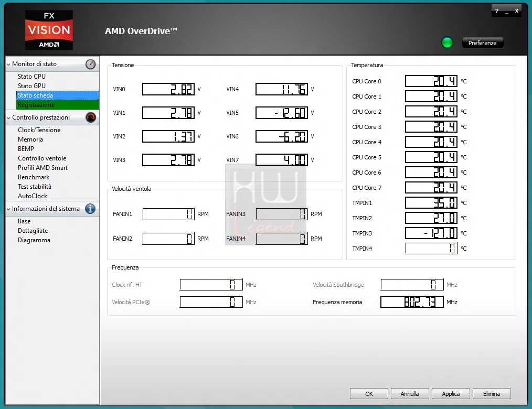The image size is (532, 409).
Task: Click the FANIN1 RPM field
Action: pyautogui.click(x=168, y=214)
